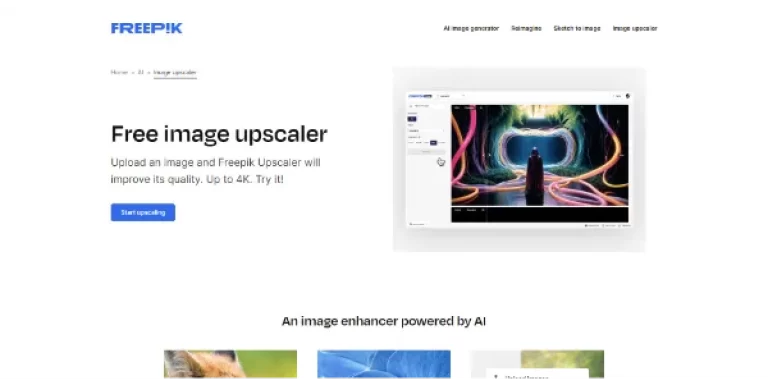
Task: Navigate to Home via the breadcrumb
Action: click(119, 72)
